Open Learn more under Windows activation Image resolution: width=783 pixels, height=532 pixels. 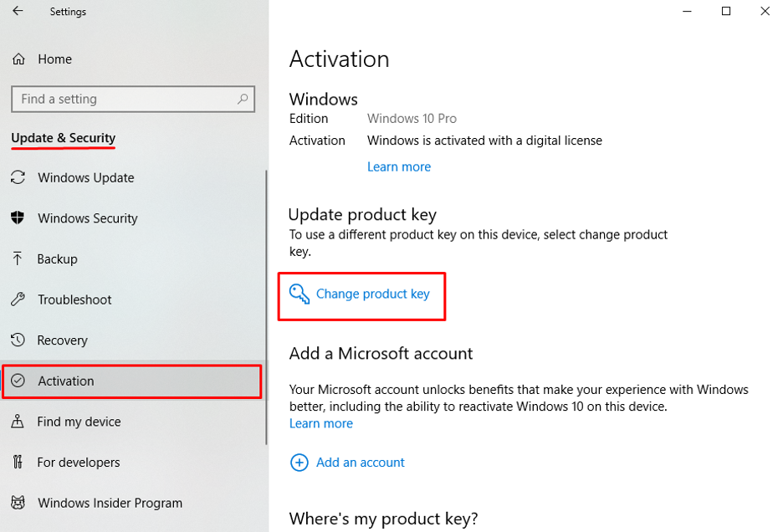(x=399, y=166)
